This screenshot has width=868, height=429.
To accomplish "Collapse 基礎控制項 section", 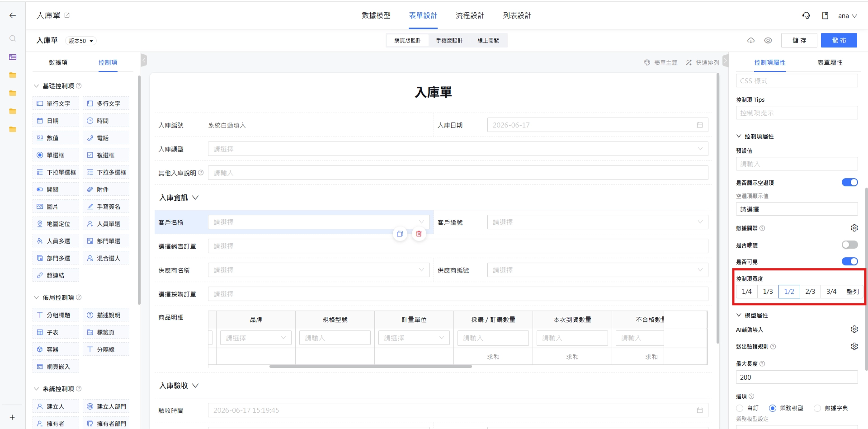I will [x=36, y=86].
